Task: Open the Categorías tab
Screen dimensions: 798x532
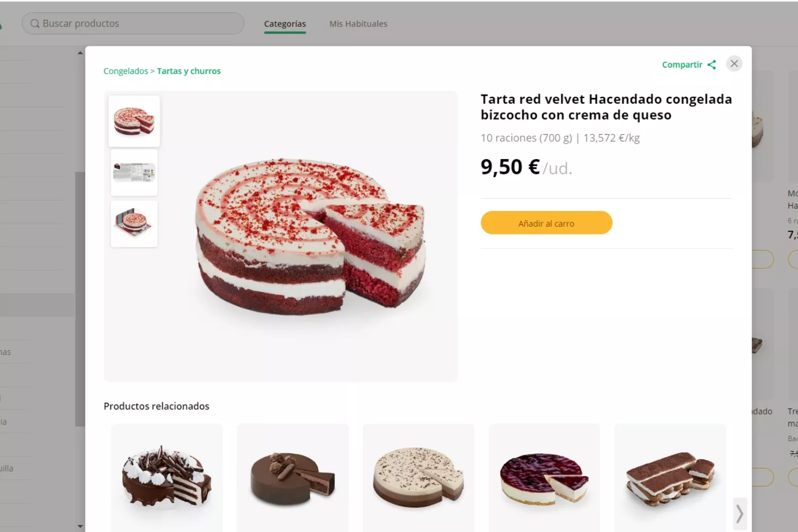Action: pos(285,24)
